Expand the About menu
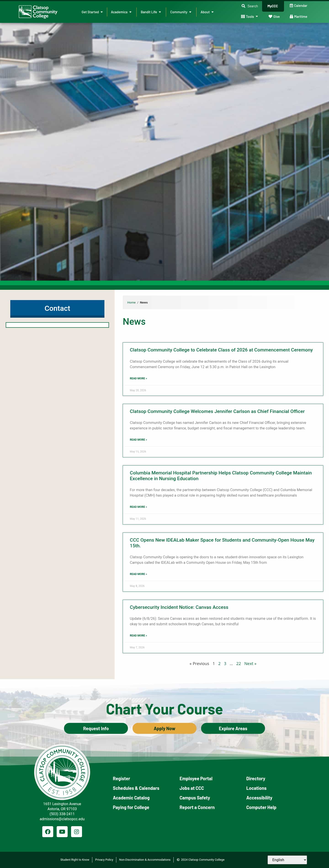 point(207,12)
